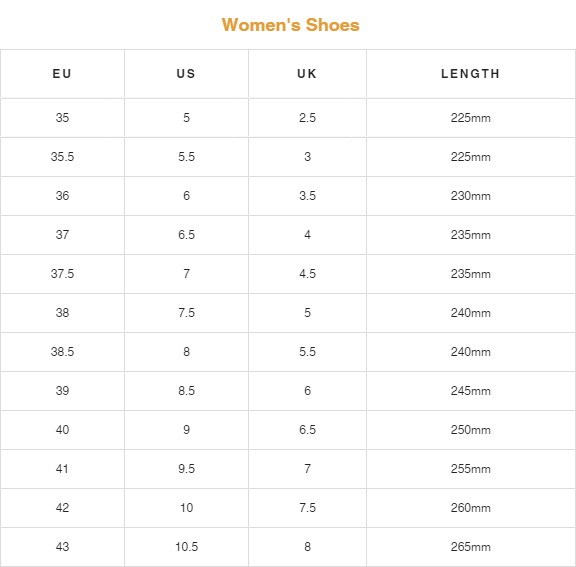The height and width of the screenshot is (567, 576).
Task: Click EU size 42 cell
Action: [62, 508]
